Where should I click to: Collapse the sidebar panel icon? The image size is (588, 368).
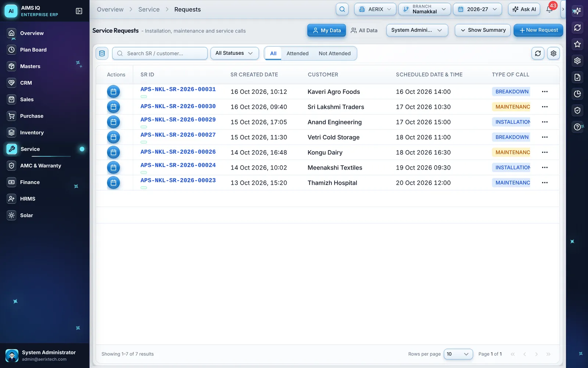(x=79, y=11)
